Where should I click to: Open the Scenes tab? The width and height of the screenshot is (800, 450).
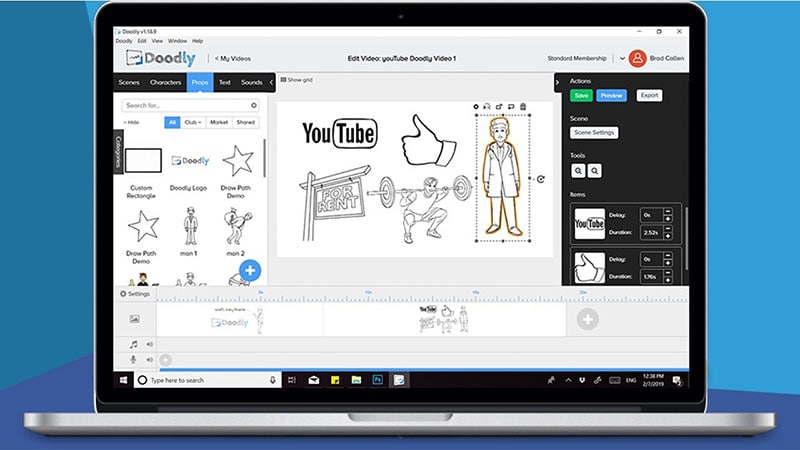pyautogui.click(x=129, y=82)
